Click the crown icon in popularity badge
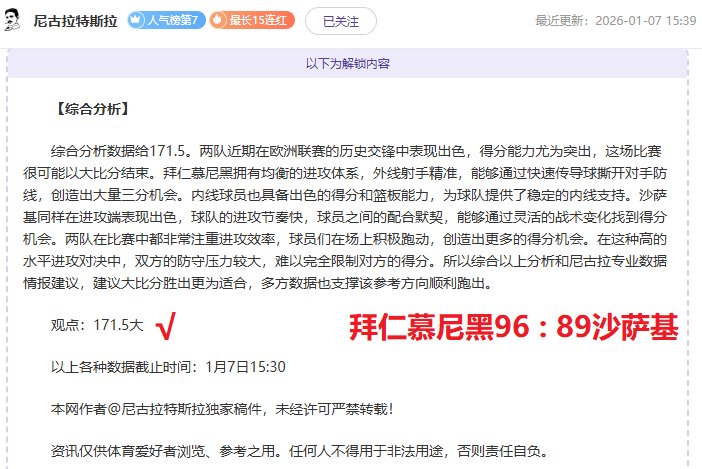This screenshot has height=469, width=702. [137, 20]
